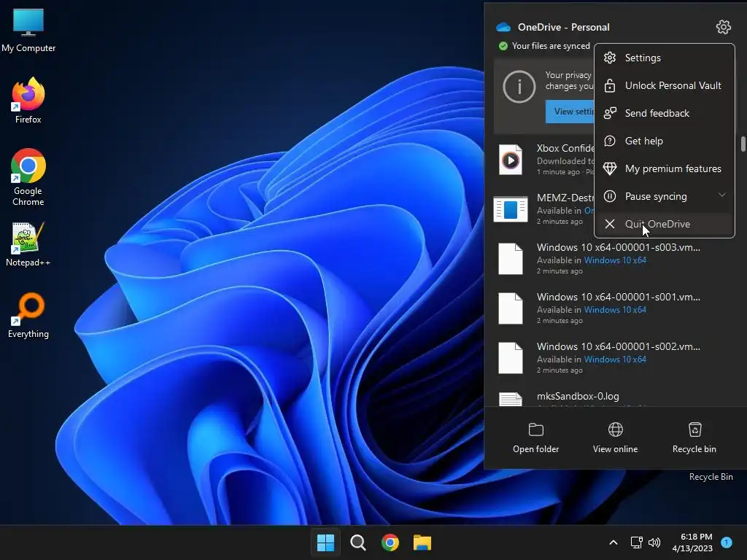Click the network tray icon
The height and width of the screenshot is (560, 747).
pos(636,542)
